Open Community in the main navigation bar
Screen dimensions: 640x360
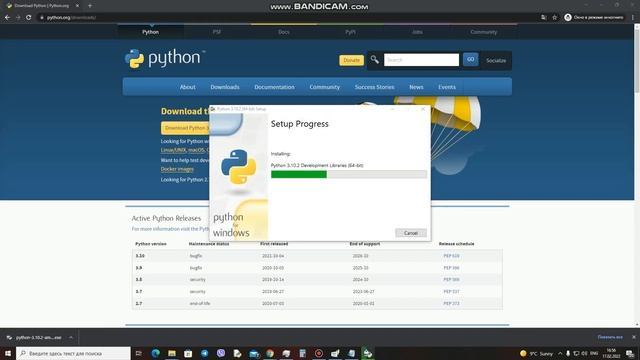click(x=324, y=87)
